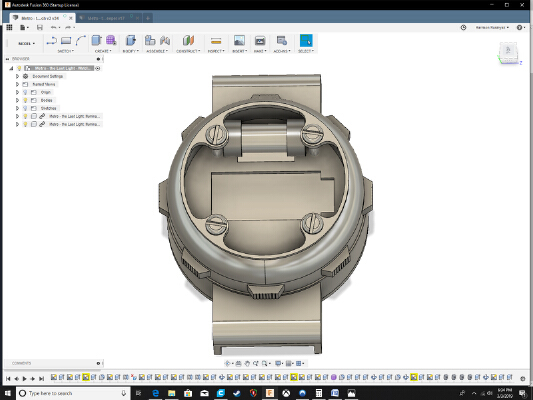Image resolution: width=533 pixels, height=400 pixels.
Task: Expand the Bodies tree node
Action: coord(17,100)
